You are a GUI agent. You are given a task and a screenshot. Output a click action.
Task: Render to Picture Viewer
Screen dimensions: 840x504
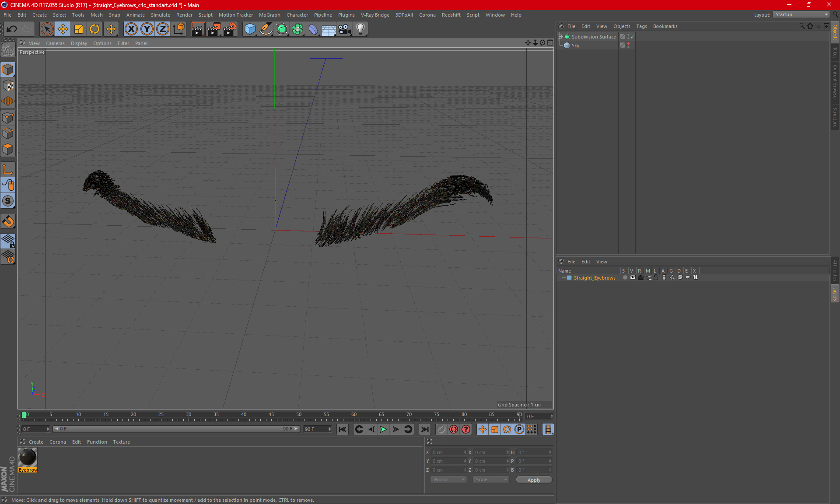coord(214,29)
